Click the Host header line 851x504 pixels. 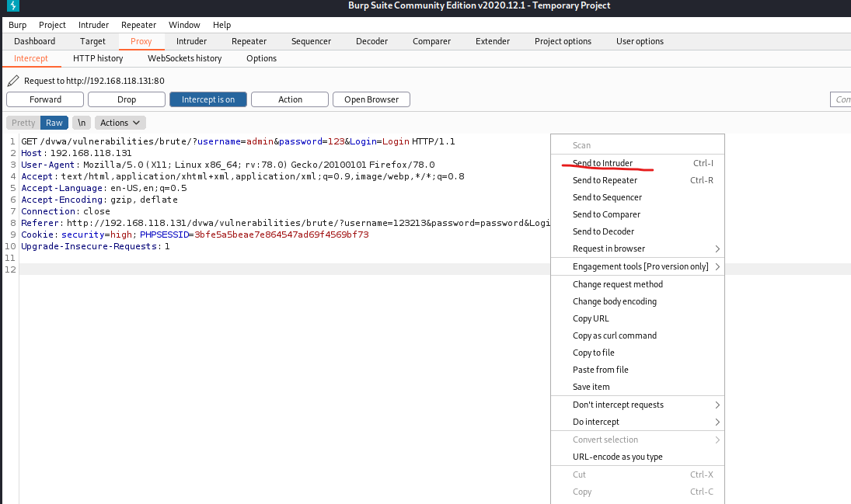tap(76, 153)
